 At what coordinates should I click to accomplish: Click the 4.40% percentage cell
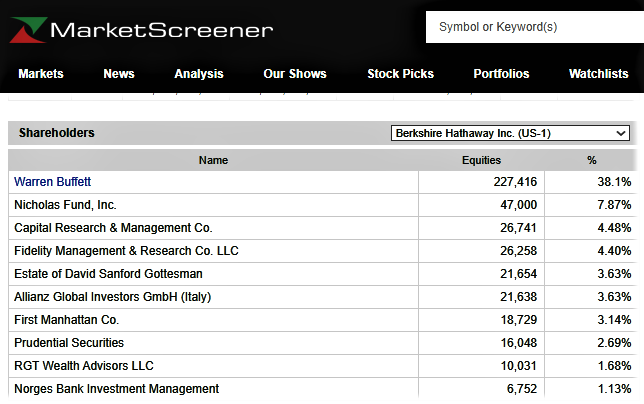pos(614,251)
